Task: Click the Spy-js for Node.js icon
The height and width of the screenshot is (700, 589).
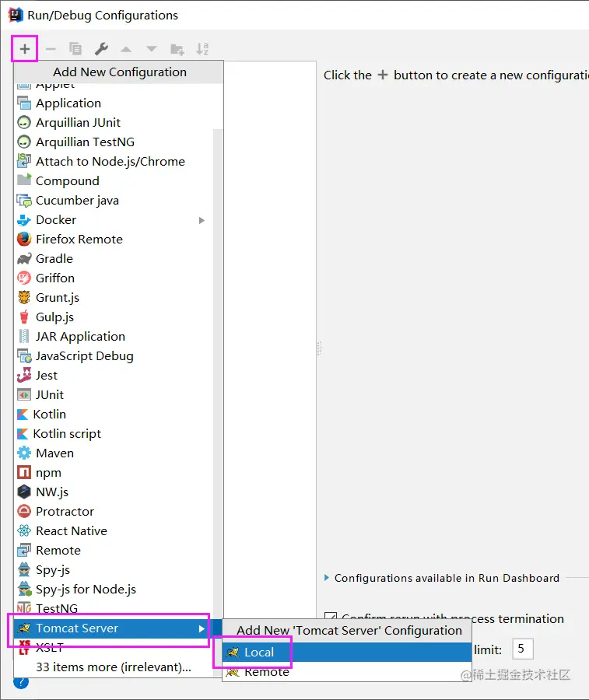Action: pyautogui.click(x=25, y=590)
